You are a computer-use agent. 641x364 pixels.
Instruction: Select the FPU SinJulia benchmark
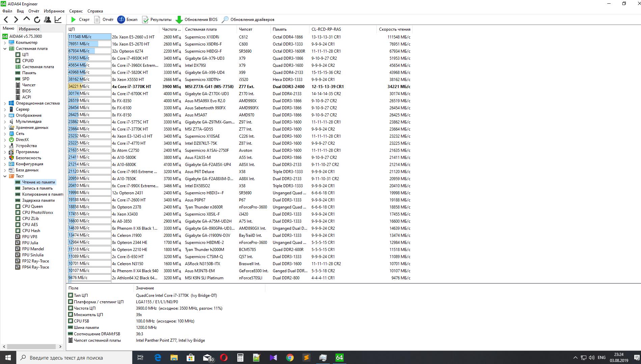33,255
